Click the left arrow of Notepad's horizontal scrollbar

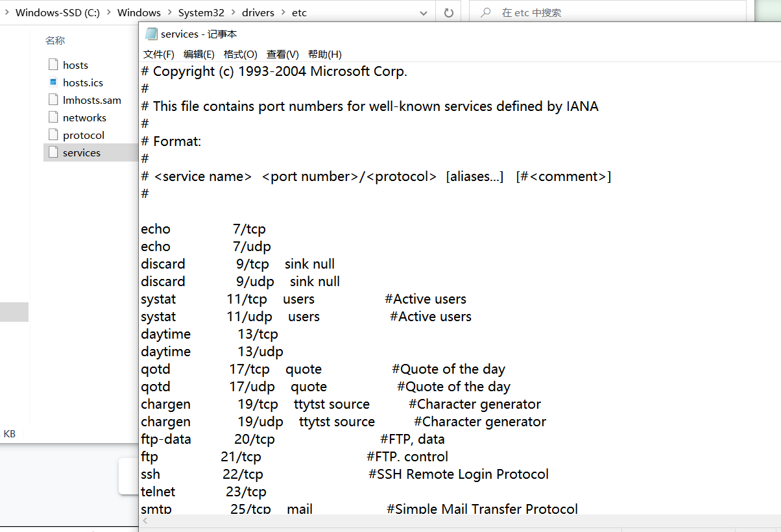tap(146, 520)
